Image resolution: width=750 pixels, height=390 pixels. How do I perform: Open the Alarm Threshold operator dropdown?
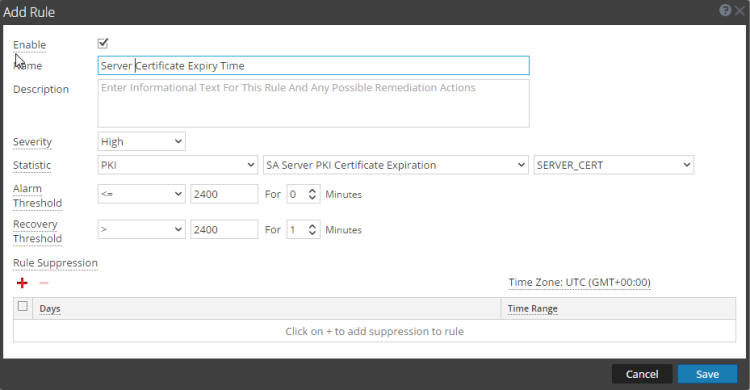pos(142,194)
